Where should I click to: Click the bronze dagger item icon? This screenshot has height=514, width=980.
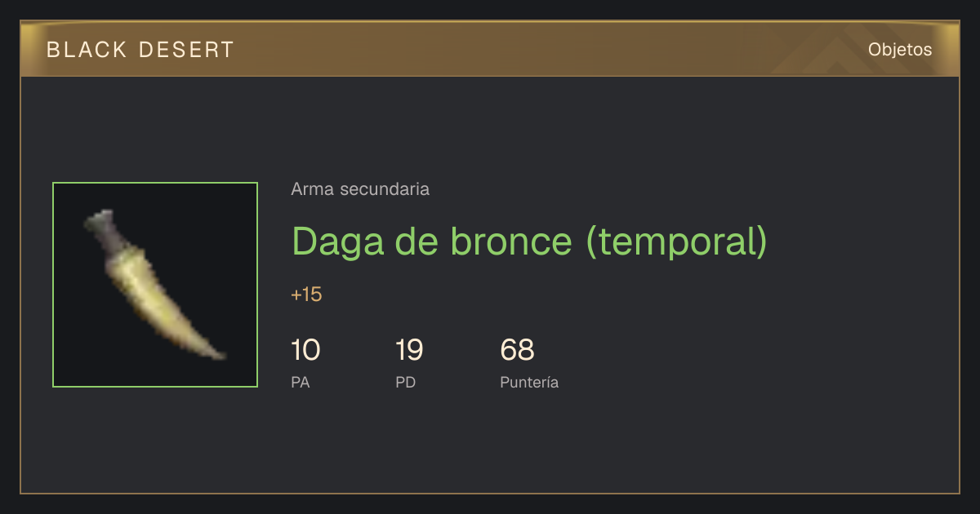[155, 285]
